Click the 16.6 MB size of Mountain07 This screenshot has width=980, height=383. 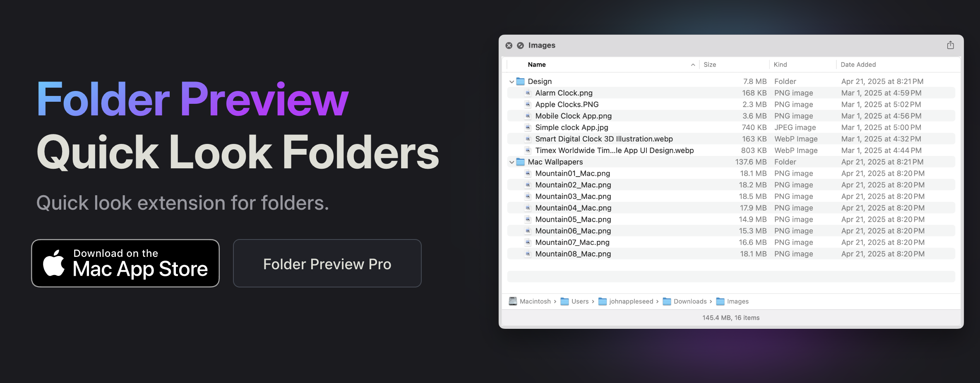[x=753, y=242]
